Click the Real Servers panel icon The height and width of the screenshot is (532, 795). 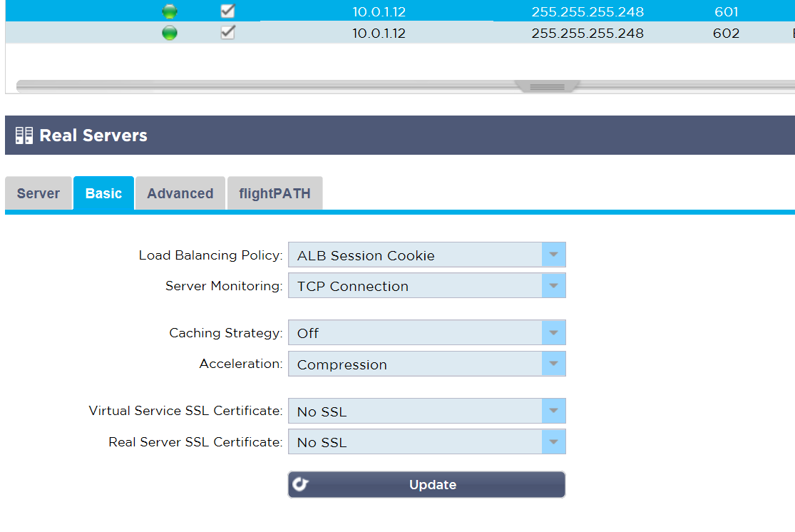pyautogui.click(x=24, y=135)
